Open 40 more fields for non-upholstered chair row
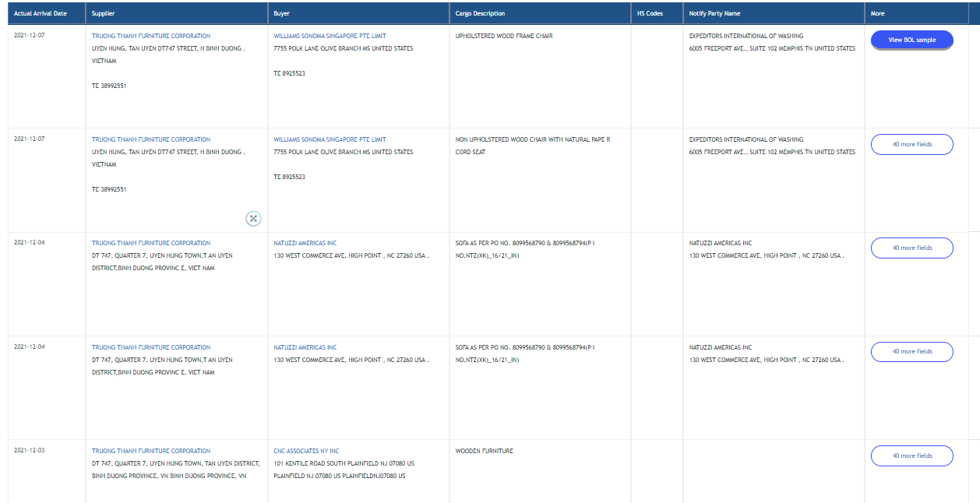Viewport: 980px width, 503px height. (911, 144)
